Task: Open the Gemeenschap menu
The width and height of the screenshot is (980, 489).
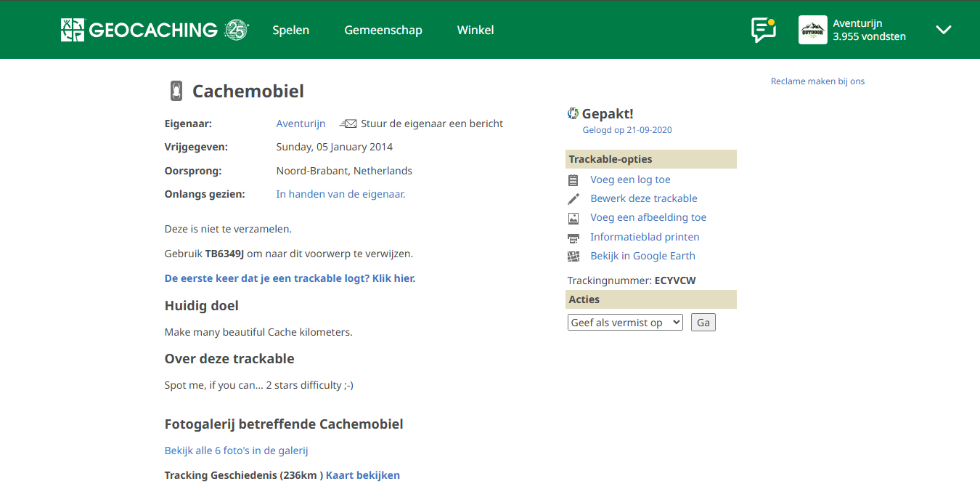Action: (x=383, y=30)
